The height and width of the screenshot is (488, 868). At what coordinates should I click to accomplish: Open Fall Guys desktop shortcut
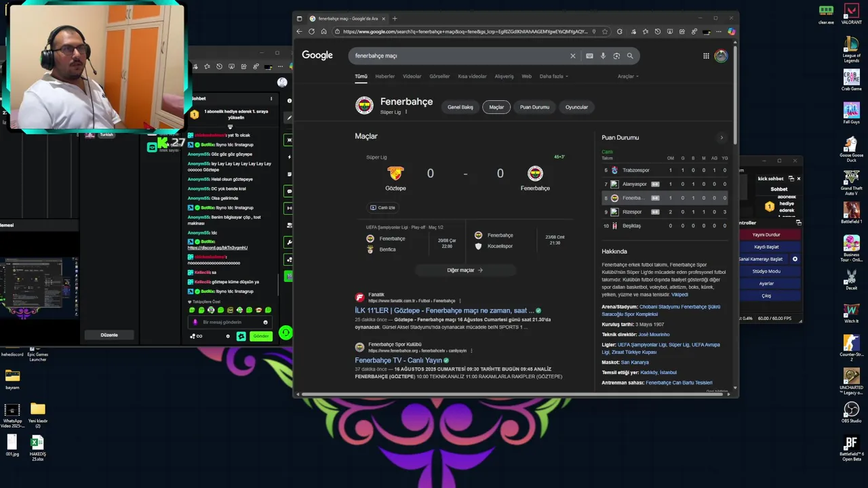pos(851,113)
